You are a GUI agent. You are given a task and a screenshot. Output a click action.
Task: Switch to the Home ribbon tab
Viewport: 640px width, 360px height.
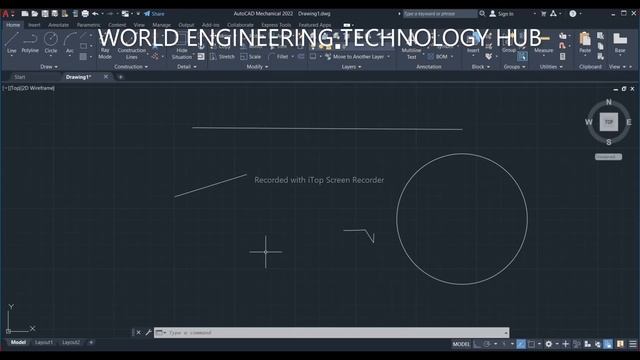click(x=13, y=25)
